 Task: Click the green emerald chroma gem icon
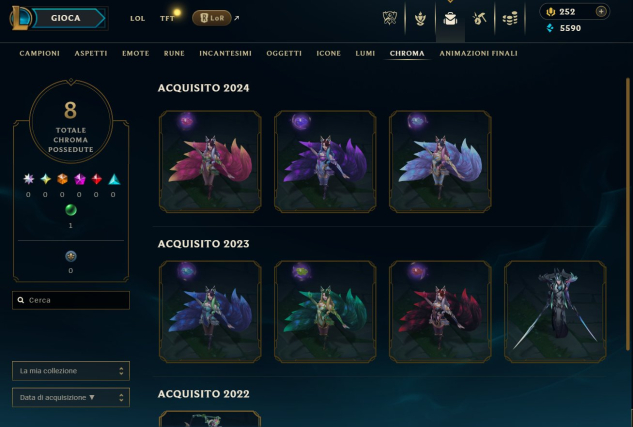[71, 210]
